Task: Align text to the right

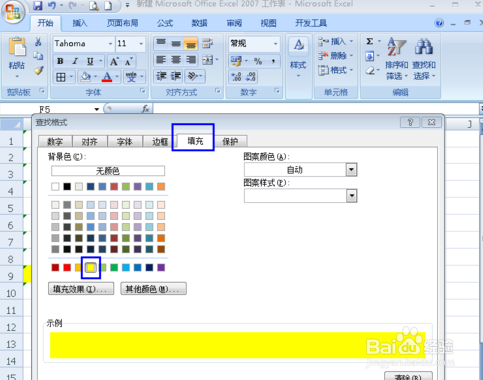Action: coord(191,60)
